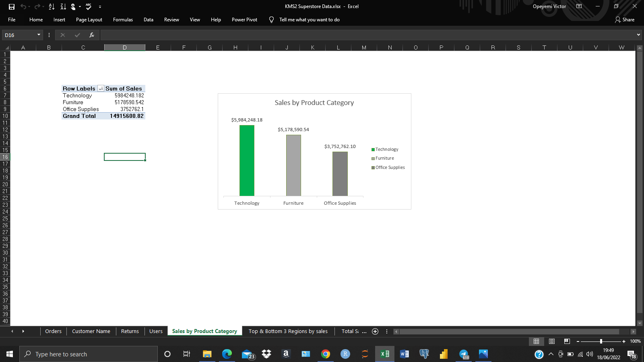
Task: Click the New Sheet plus button
Action: tap(375, 331)
